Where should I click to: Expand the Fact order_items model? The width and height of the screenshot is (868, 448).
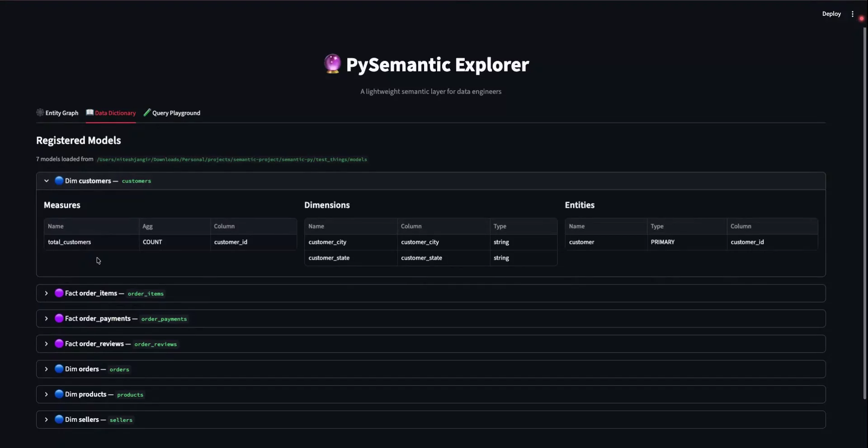pyautogui.click(x=431, y=293)
